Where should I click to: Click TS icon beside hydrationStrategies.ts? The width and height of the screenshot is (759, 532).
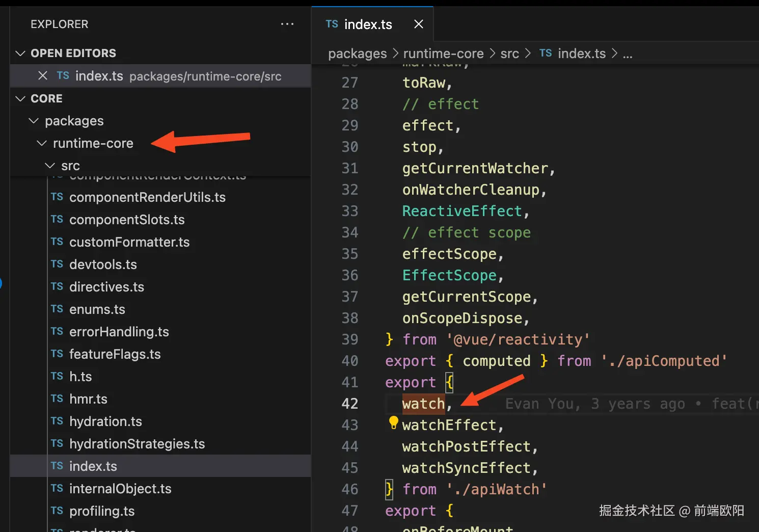pos(57,443)
